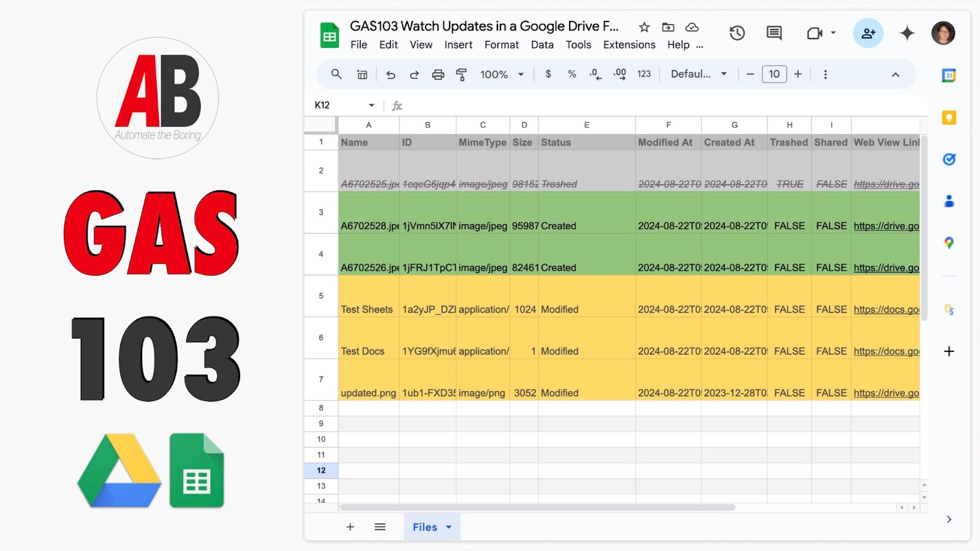Select cell 'Test Sheets'
This screenshot has height=551, width=980.
[369, 296]
